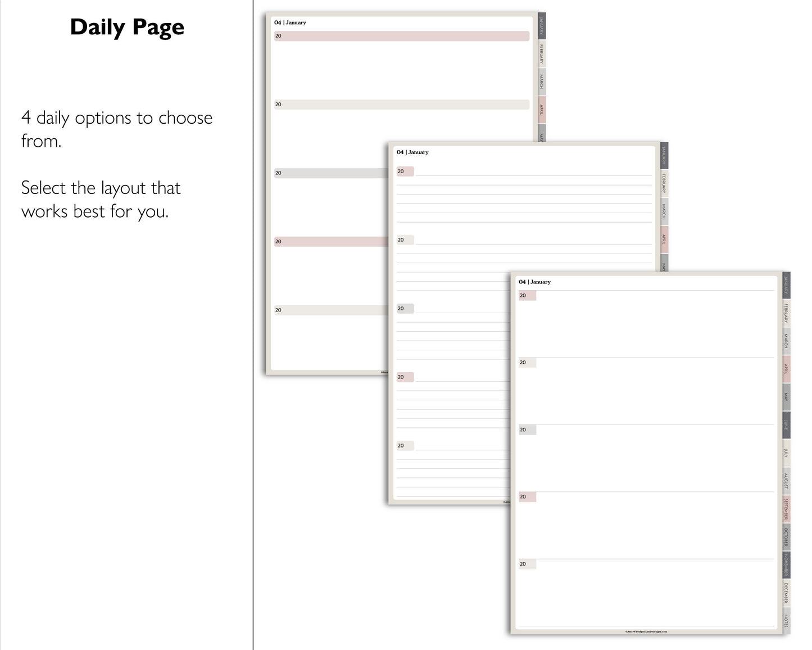Click the JANUARY tab on the middle lined page
Image resolution: width=812 pixels, height=650 pixels.
pos(664,156)
